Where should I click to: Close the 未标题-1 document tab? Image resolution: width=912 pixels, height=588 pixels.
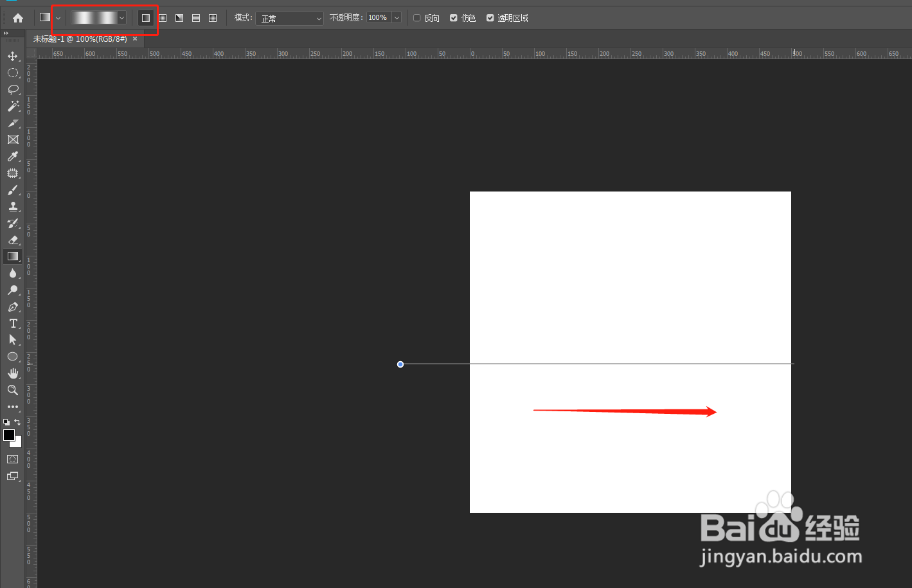coord(135,39)
